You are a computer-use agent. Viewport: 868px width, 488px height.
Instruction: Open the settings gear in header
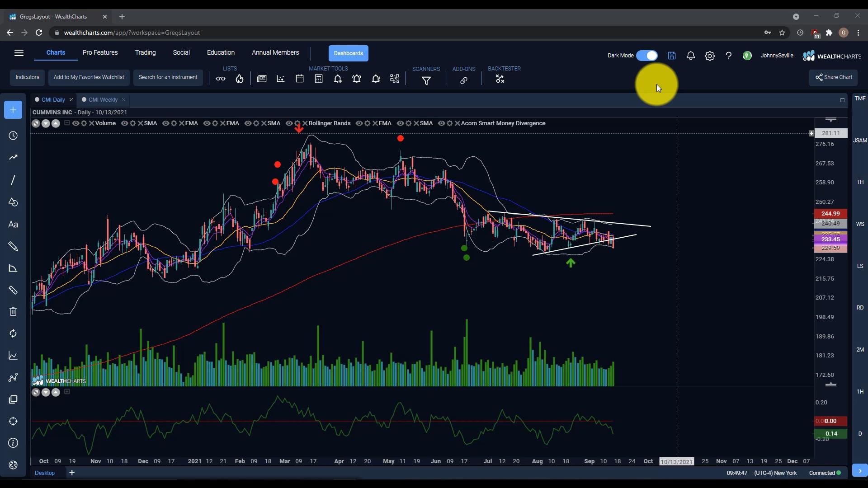tap(710, 56)
